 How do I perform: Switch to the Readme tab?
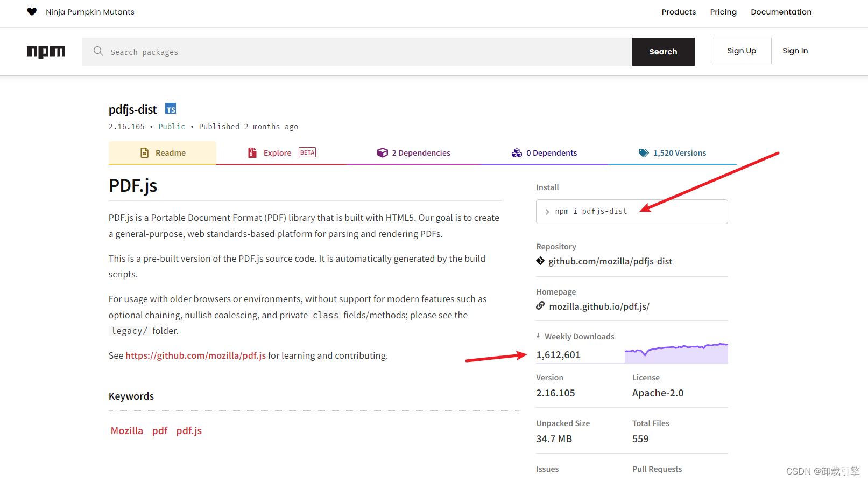tap(163, 153)
